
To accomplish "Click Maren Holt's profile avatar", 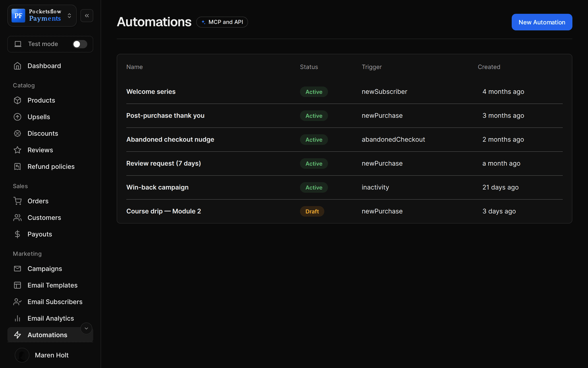I will (22, 355).
